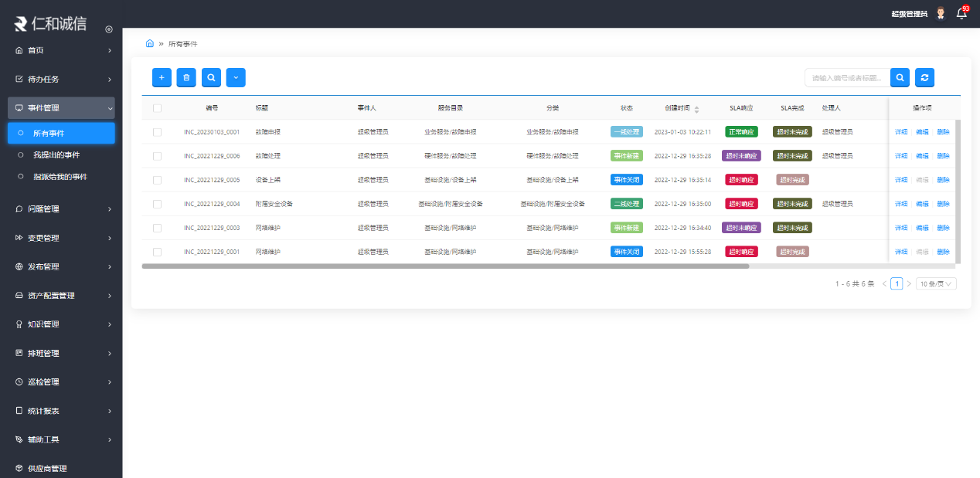Open 统计报表 menu
The width and height of the screenshot is (980, 478).
click(x=61, y=411)
